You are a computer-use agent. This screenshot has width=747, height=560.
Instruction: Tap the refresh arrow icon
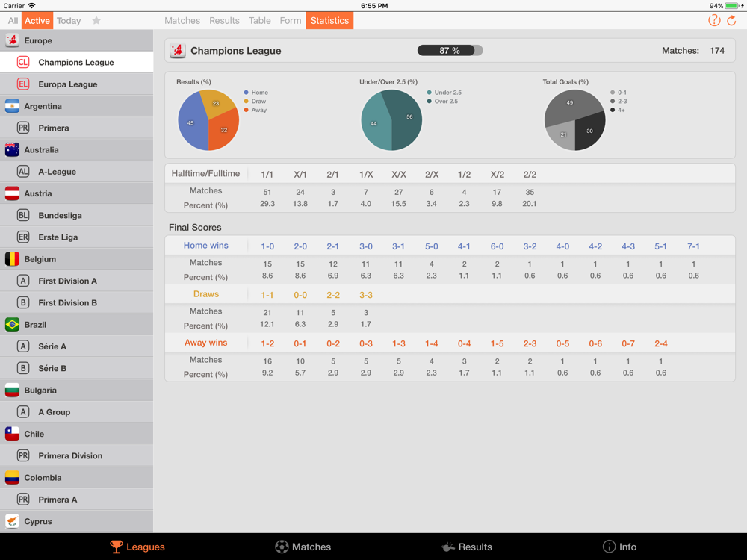(x=732, y=20)
